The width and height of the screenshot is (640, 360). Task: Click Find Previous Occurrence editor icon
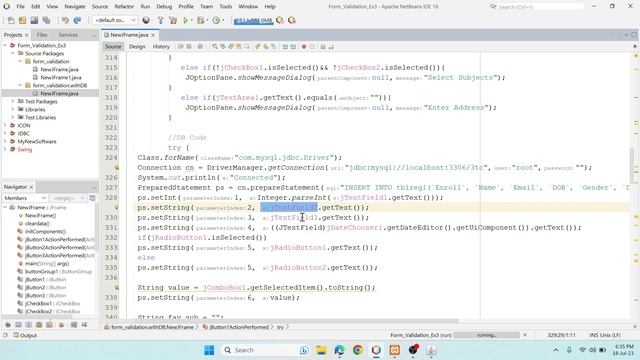223,47
